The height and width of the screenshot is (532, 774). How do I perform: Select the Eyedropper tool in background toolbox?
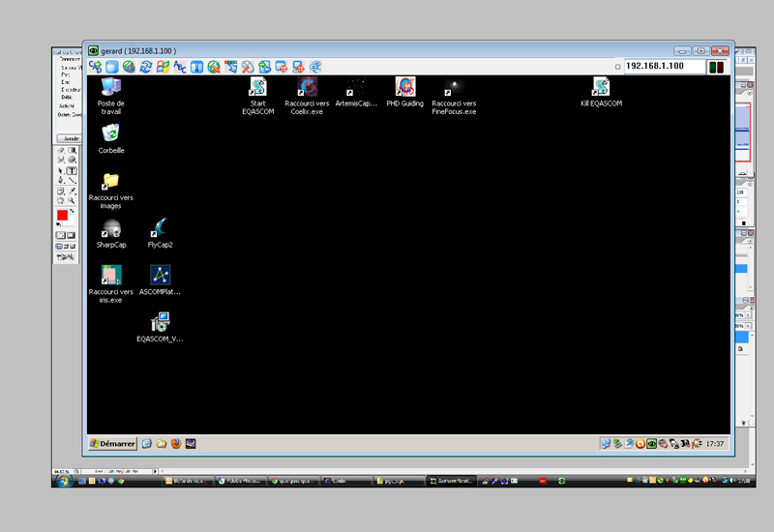point(72,191)
